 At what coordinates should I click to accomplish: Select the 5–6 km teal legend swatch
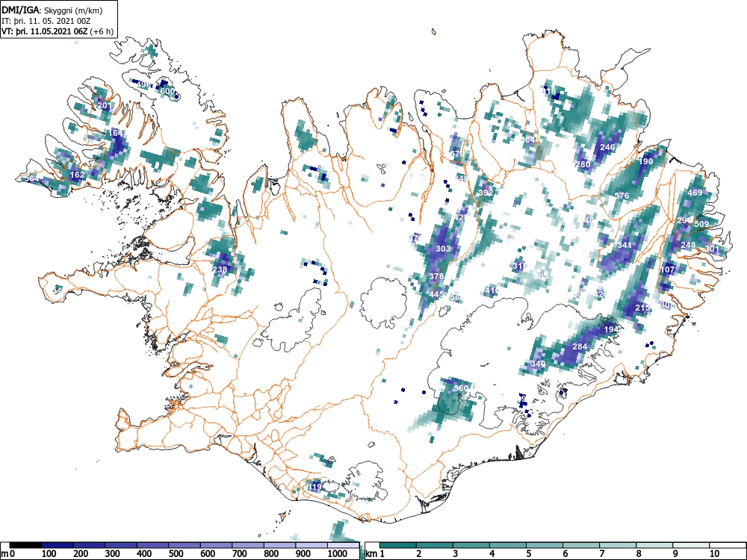tap(545, 545)
